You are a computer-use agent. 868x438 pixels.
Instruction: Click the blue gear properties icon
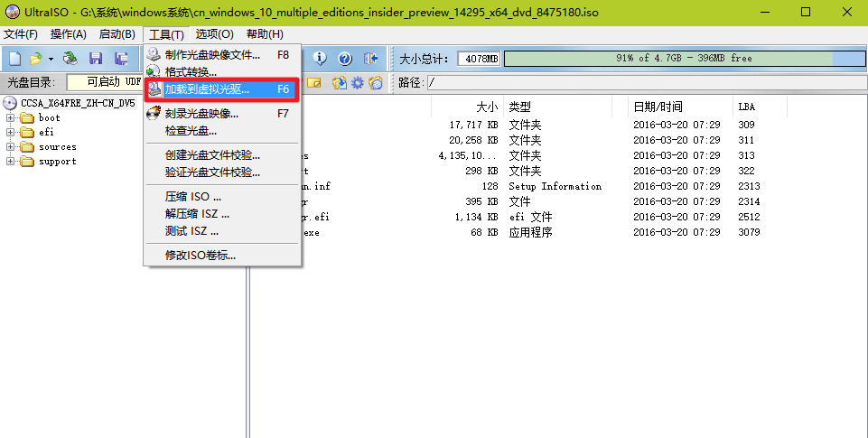(358, 83)
